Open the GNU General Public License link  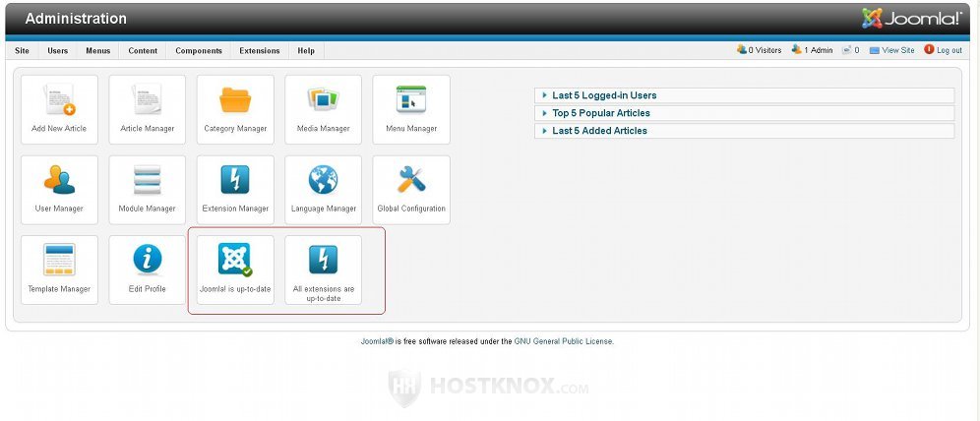point(563,341)
